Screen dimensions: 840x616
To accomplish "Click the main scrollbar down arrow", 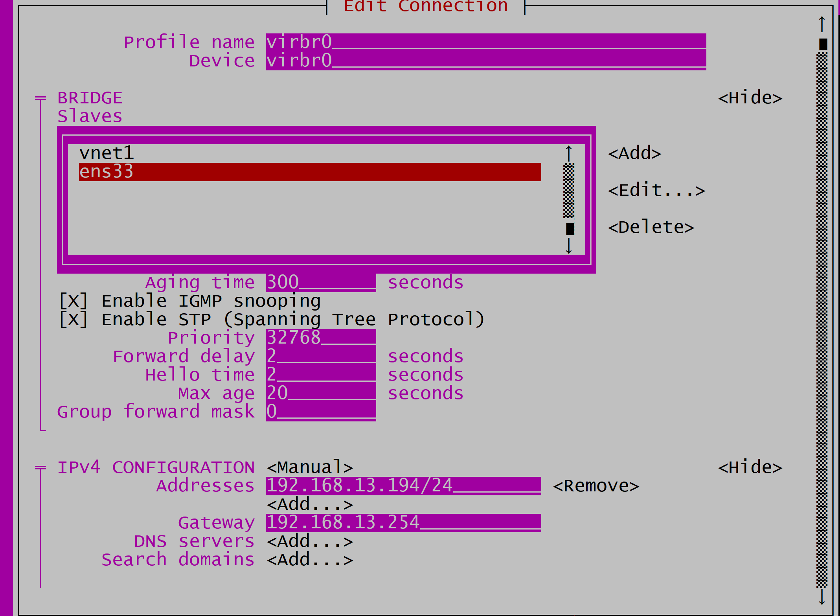I will point(822,598).
